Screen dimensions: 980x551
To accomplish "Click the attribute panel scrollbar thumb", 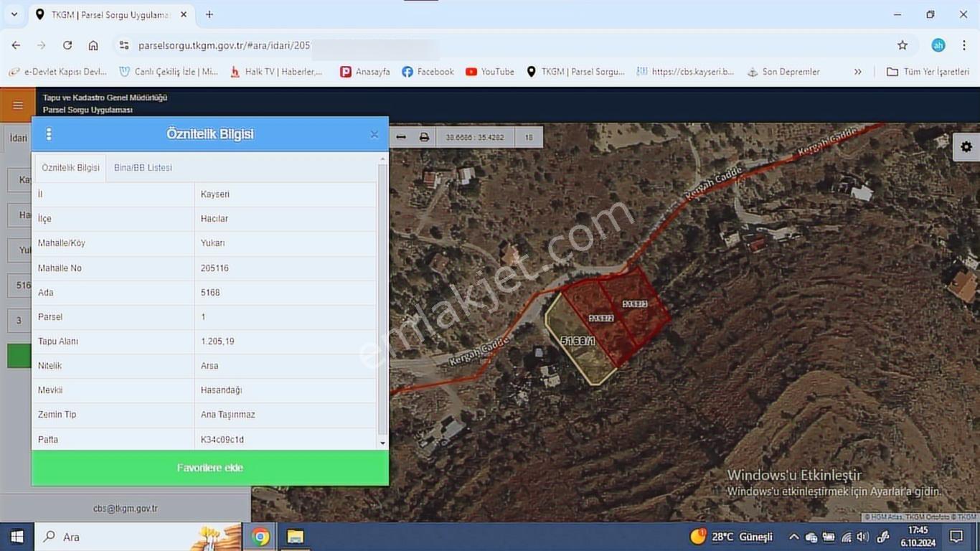I will point(382,299).
